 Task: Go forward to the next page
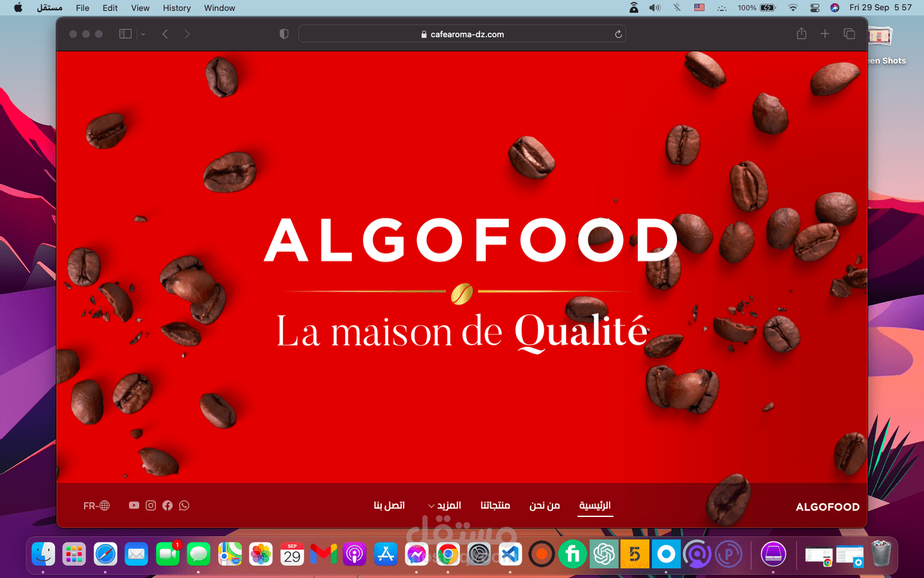(187, 33)
